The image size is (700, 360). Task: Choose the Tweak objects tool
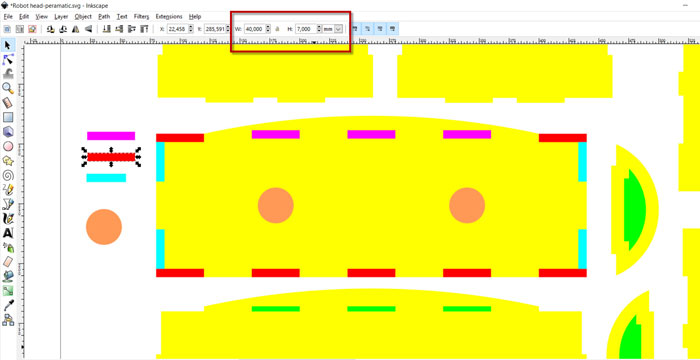pos(8,74)
